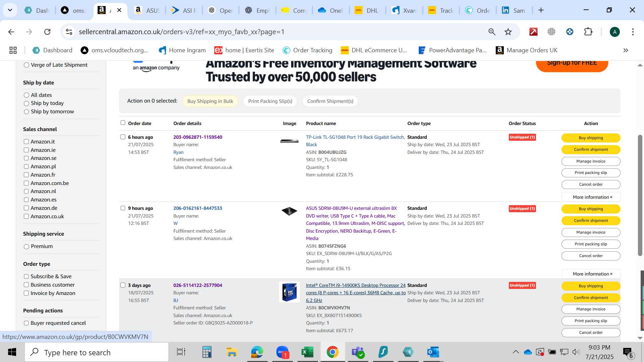
Task: Click Buy shipping for TP-Link order
Action: click(x=591, y=138)
